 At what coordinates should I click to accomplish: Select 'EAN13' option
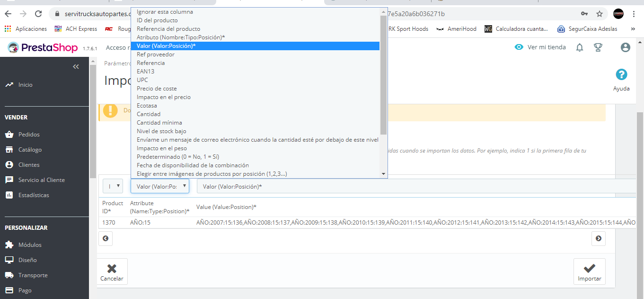click(x=256, y=72)
